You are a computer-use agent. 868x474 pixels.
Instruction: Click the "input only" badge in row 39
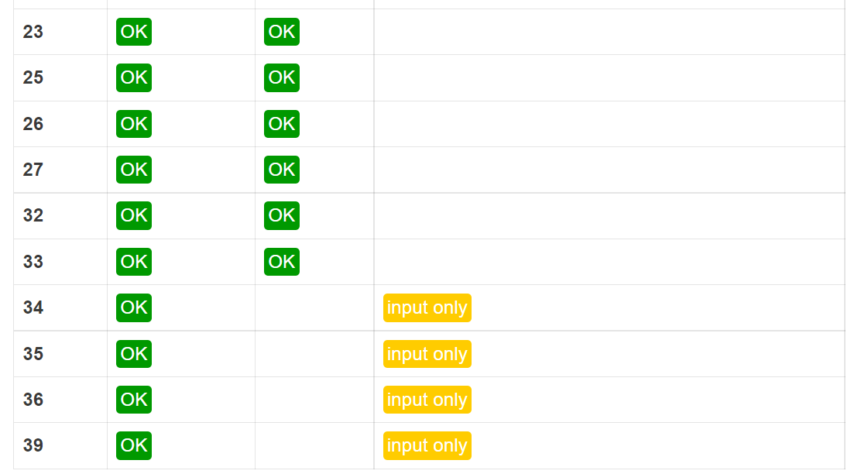pos(427,445)
